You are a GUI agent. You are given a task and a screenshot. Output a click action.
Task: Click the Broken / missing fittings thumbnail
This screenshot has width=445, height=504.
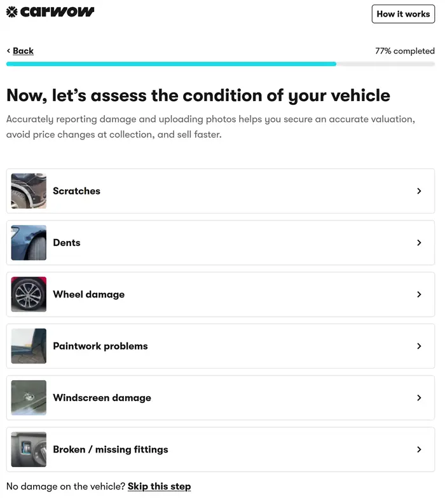(29, 450)
